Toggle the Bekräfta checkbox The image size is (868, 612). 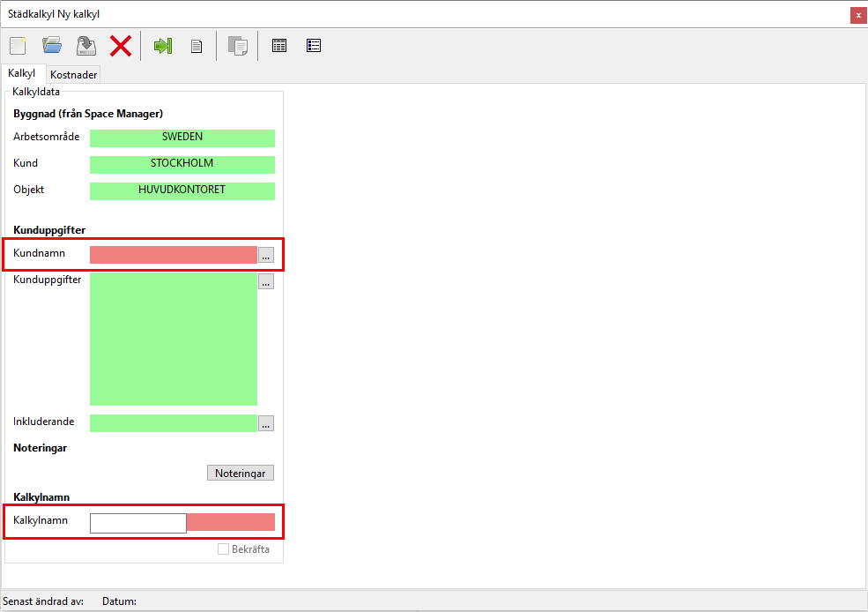(x=224, y=549)
